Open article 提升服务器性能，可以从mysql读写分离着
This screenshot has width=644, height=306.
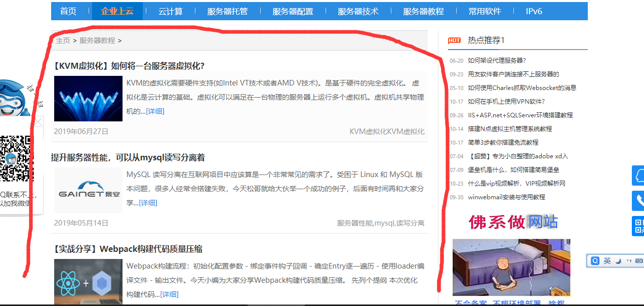tap(128, 158)
